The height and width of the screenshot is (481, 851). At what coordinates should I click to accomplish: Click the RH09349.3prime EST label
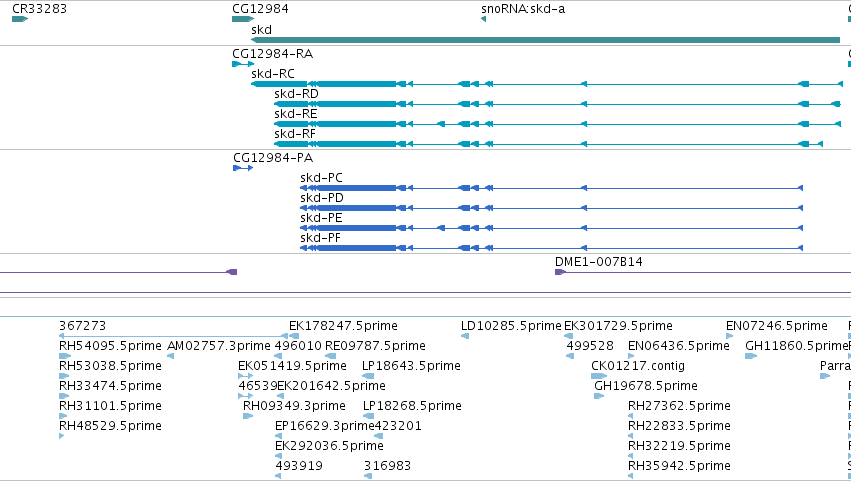coord(294,406)
